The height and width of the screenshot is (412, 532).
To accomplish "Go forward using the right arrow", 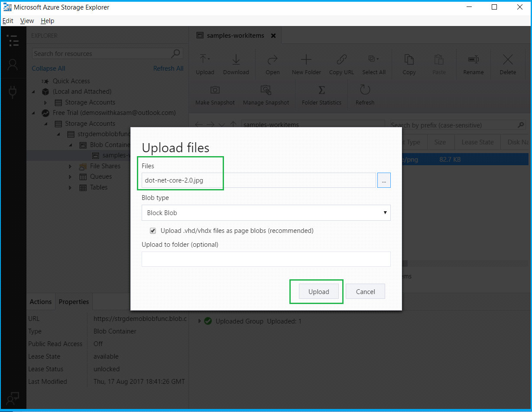I will (211, 125).
